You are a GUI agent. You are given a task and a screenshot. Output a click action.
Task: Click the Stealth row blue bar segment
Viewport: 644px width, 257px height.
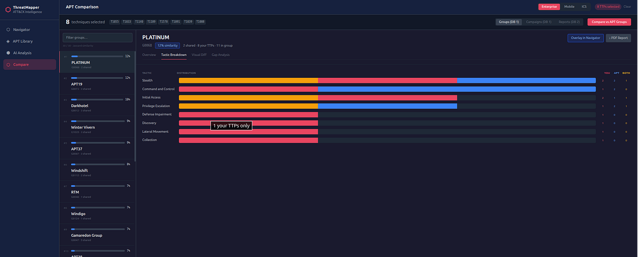point(526,81)
